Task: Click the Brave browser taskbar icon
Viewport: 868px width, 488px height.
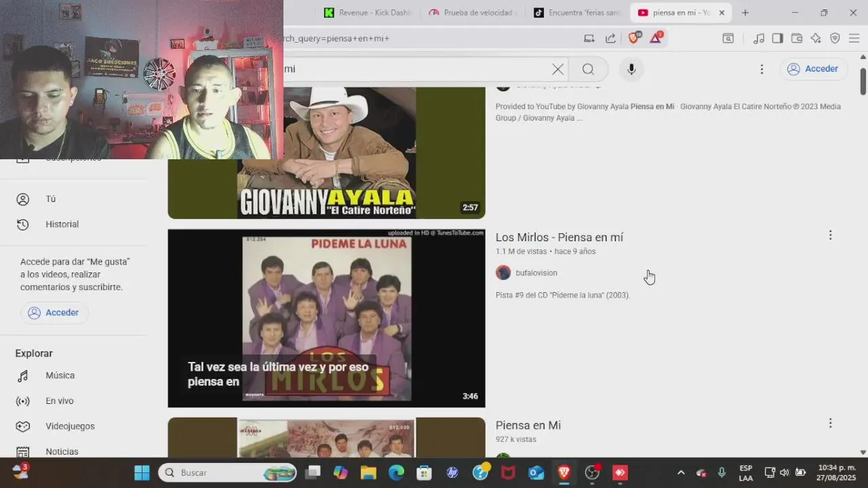Action: 564,472
